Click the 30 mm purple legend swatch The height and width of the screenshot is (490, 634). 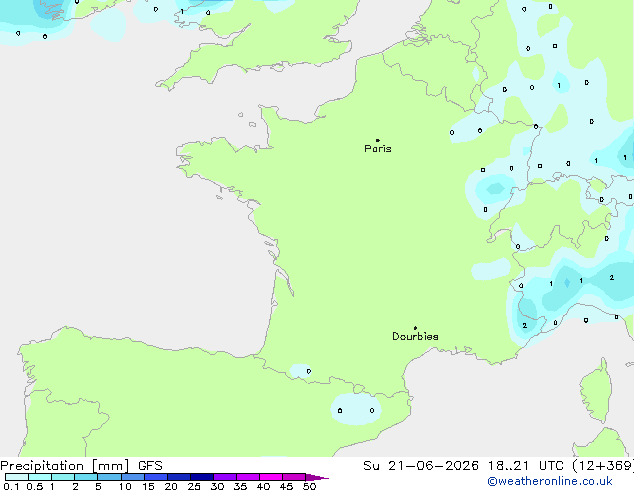[225, 477]
